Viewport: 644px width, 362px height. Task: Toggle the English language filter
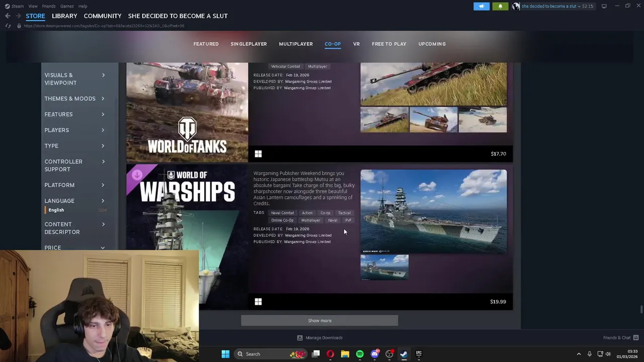[56, 210]
